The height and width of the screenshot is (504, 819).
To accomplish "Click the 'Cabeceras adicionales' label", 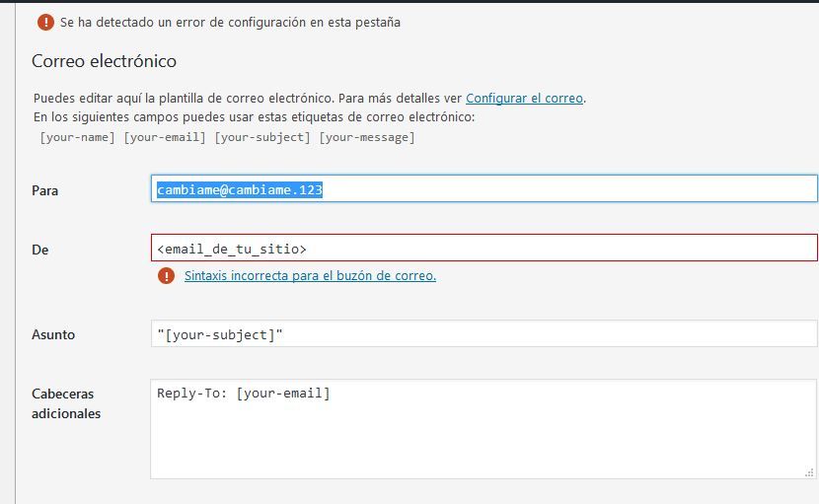I will click(66, 403).
